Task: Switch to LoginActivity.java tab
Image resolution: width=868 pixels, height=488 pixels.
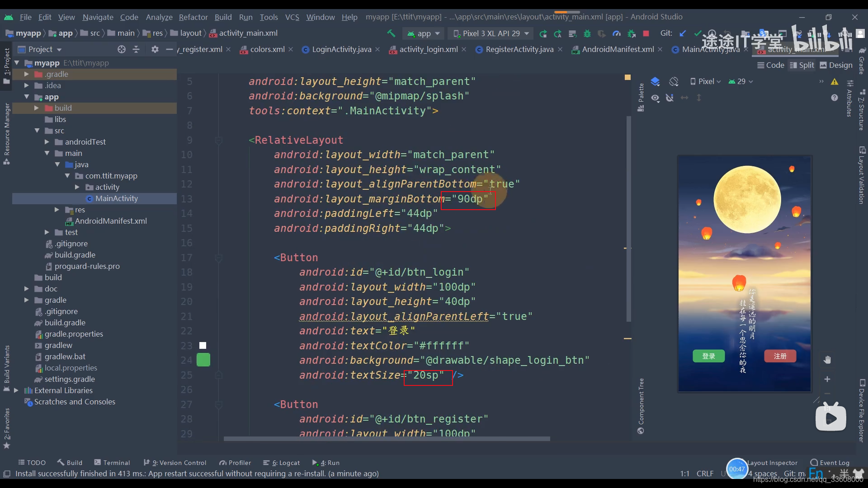Action: pyautogui.click(x=342, y=49)
